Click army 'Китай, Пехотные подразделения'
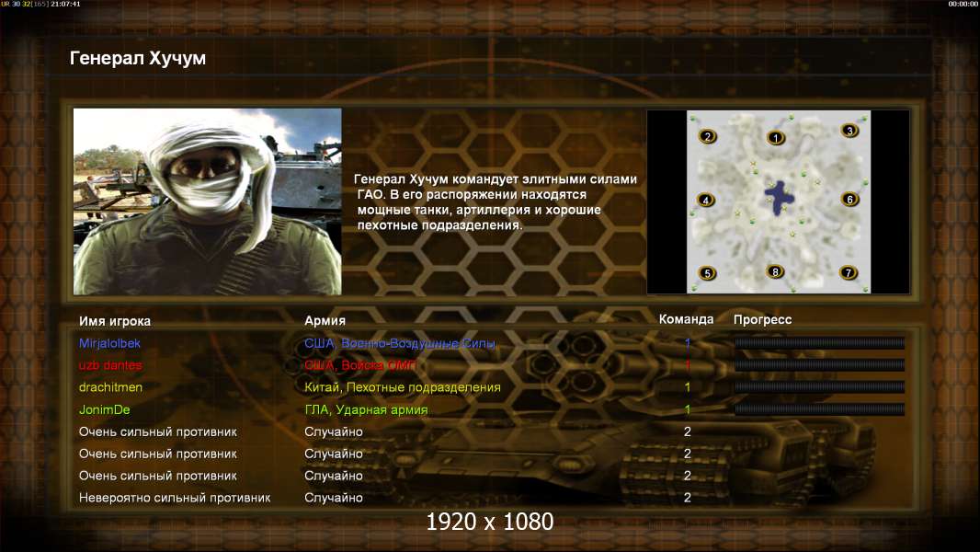Viewport: 980px width, 552px height. point(403,387)
